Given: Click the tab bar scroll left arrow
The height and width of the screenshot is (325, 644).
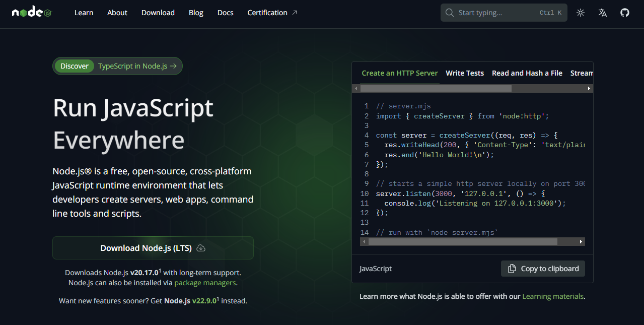Looking at the screenshot, I should pos(356,88).
